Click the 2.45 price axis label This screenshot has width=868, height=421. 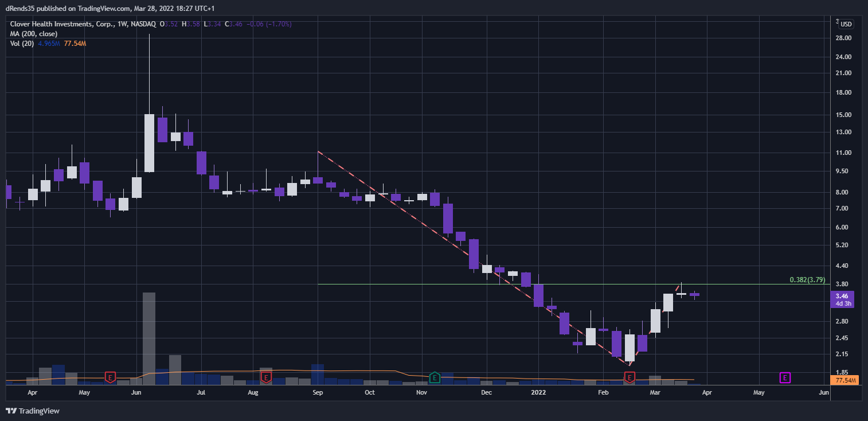click(843, 338)
